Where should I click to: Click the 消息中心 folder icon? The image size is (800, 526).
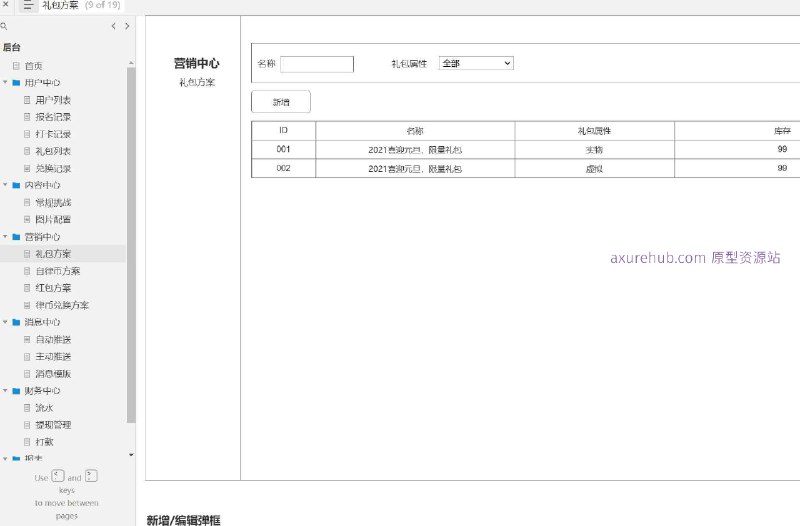click(16, 322)
